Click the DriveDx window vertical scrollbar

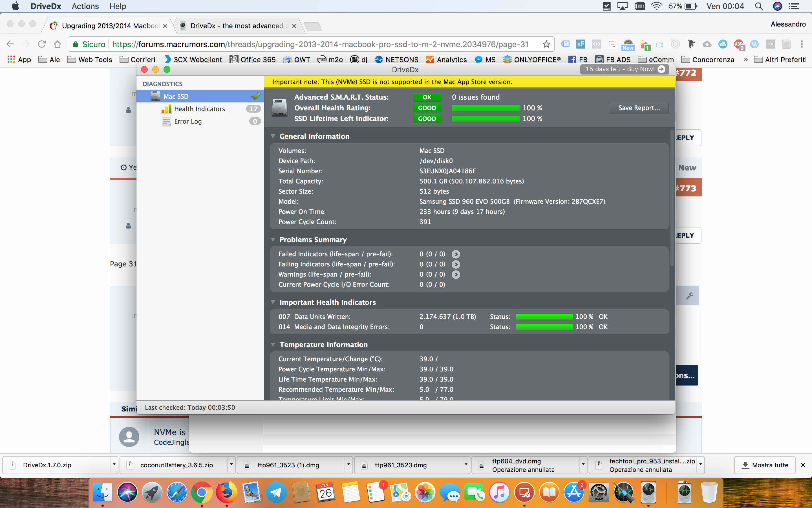pyautogui.click(x=672, y=198)
